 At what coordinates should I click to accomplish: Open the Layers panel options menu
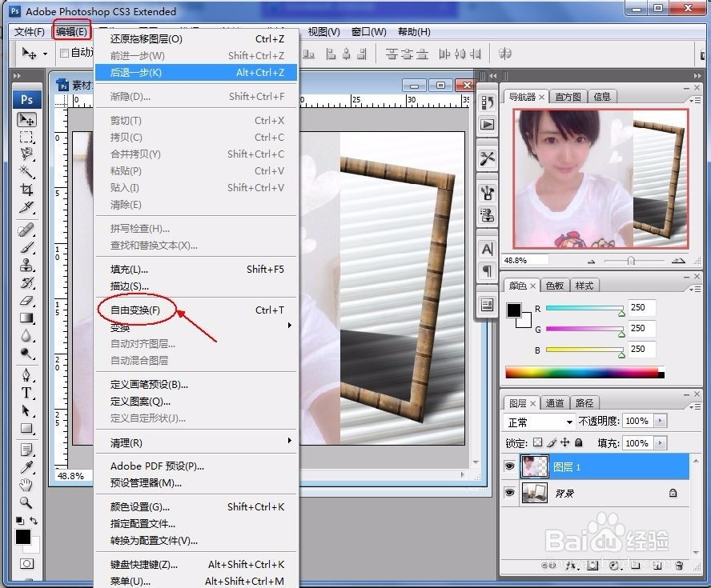tap(695, 406)
